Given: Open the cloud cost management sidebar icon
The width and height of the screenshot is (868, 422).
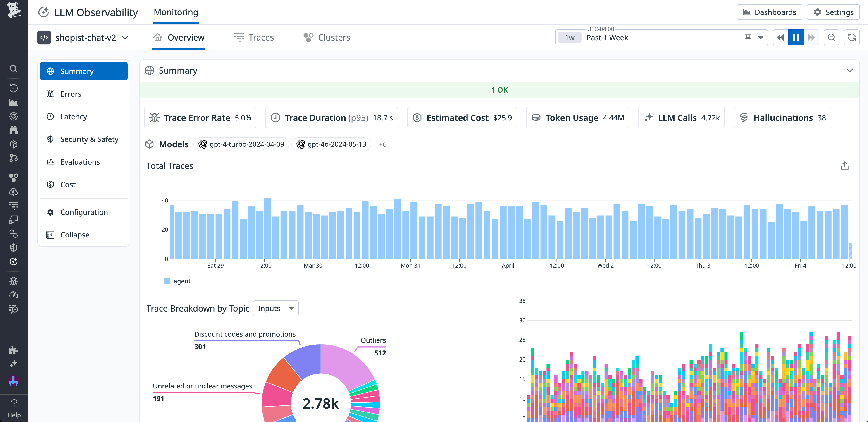Looking at the screenshot, I should point(14,192).
